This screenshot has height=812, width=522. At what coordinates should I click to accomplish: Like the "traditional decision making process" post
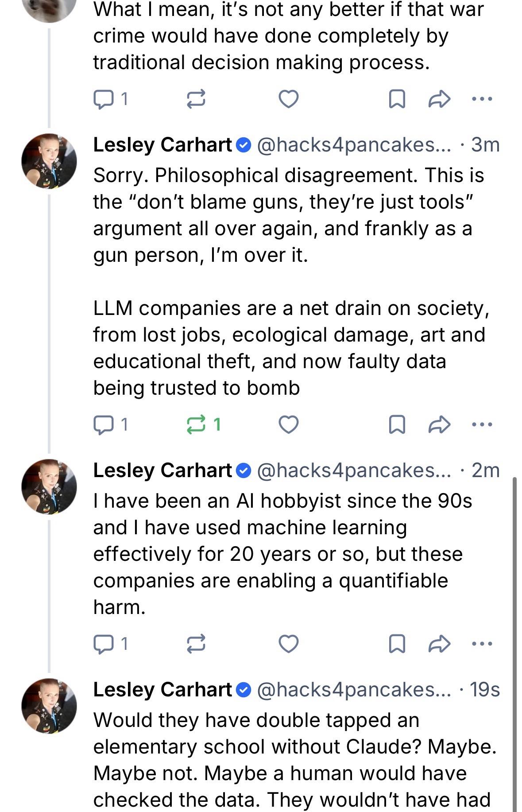click(x=288, y=99)
